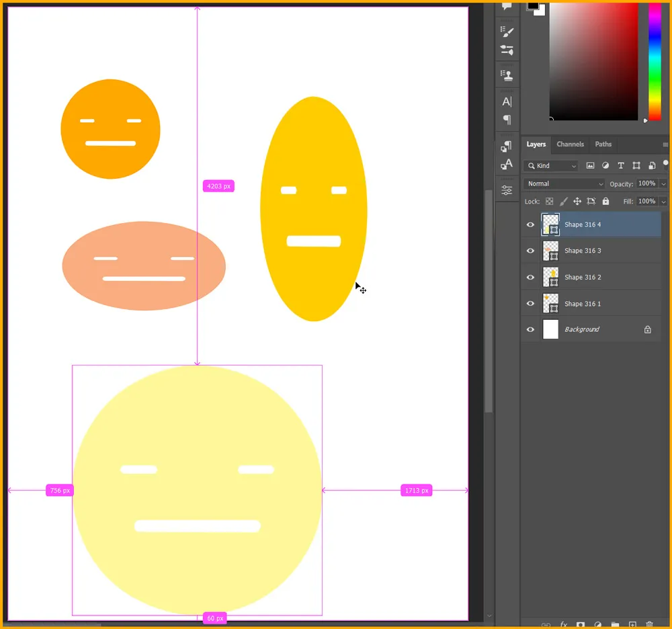Switch to the Paths tab

[603, 144]
